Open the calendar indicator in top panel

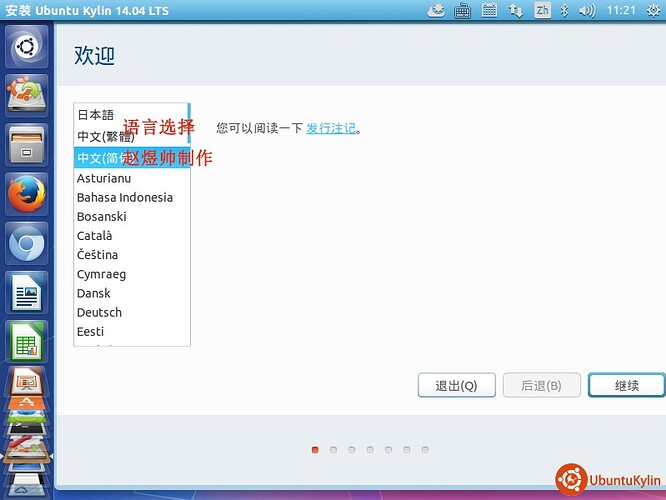[489, 10]
